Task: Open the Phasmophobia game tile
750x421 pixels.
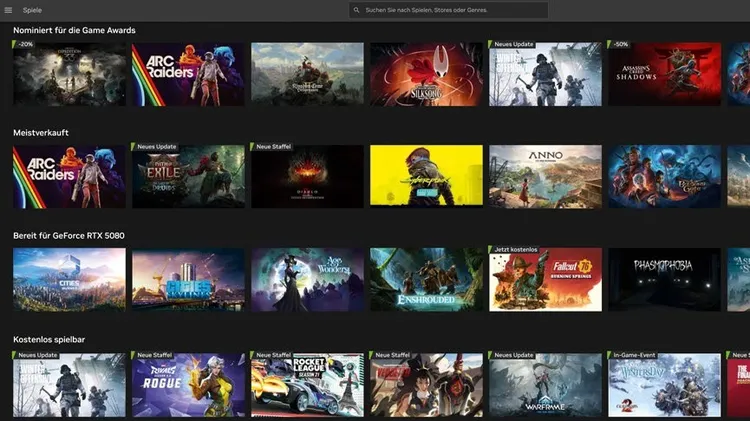Action: point(664,280)
